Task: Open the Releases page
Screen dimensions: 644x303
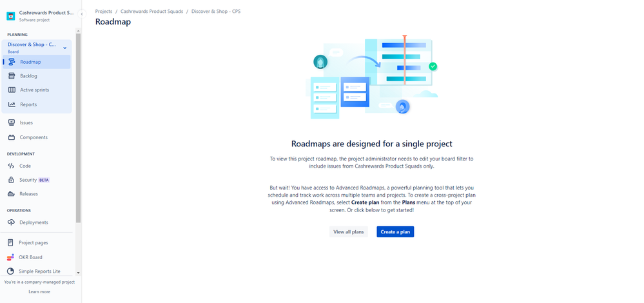Action: (37, 194)
